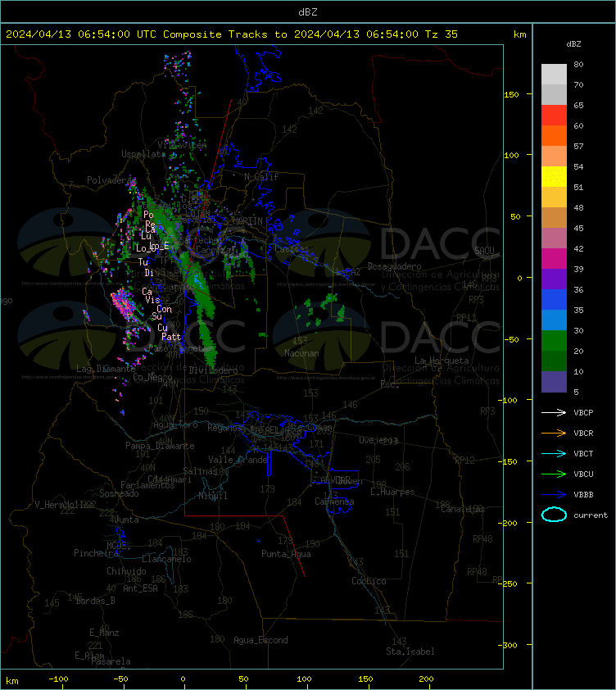Click the orange VBCR arrow icon
Viewport: 616px width, 690px height.
[554, 433]
